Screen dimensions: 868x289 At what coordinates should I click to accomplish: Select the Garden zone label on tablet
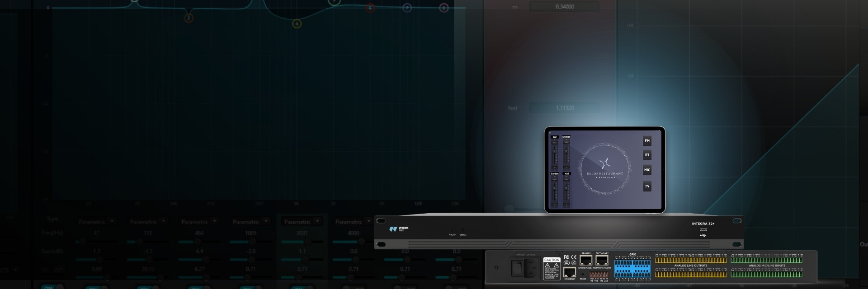(555, 173)
